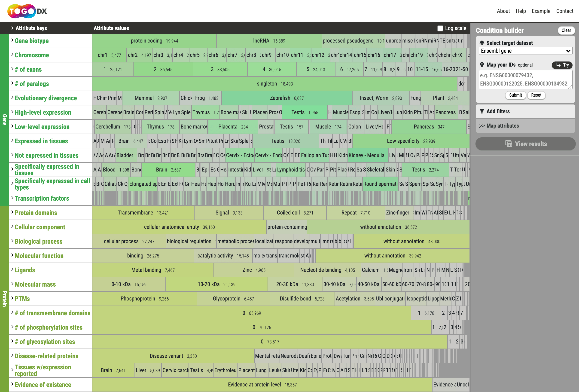Click the resize handle of the ID textarea
This screenshot has height=392, width=579.
(570, 87)
